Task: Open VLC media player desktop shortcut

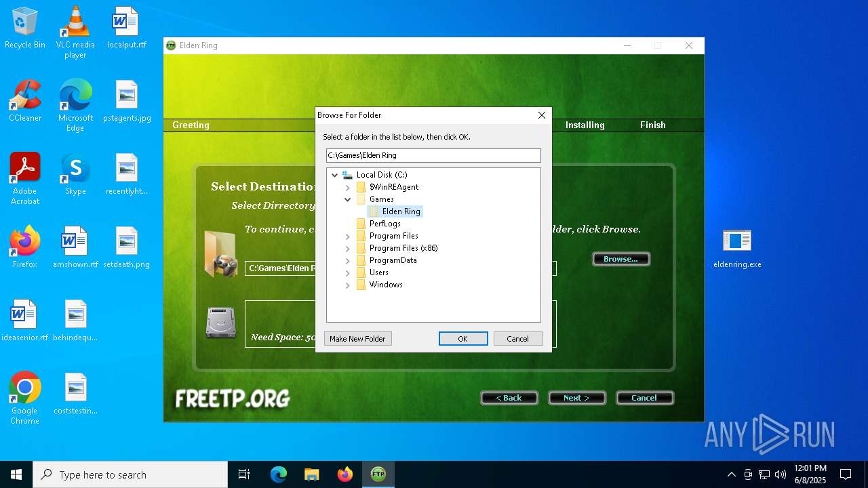Action: coord(75,33)
